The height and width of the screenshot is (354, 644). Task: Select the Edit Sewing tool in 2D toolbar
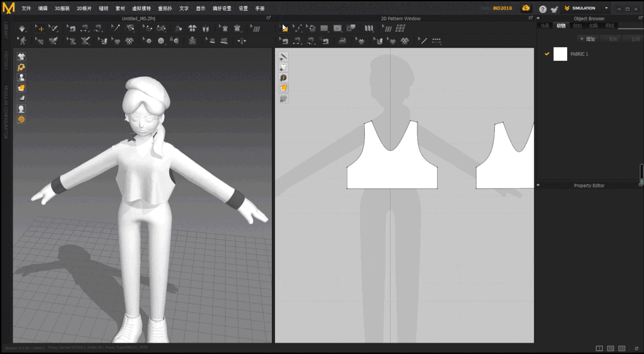[x=284, y=41]
